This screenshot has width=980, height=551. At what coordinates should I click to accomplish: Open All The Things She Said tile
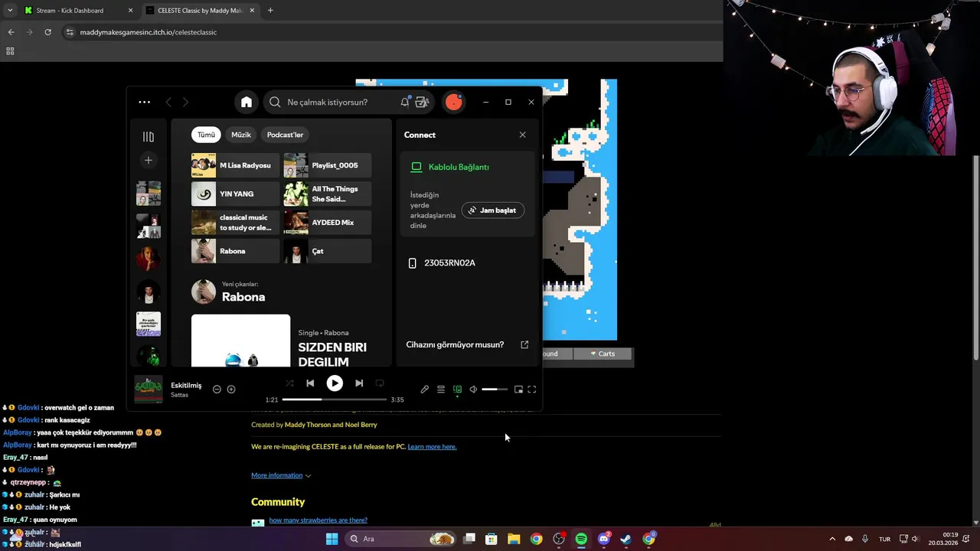[328, 194]
